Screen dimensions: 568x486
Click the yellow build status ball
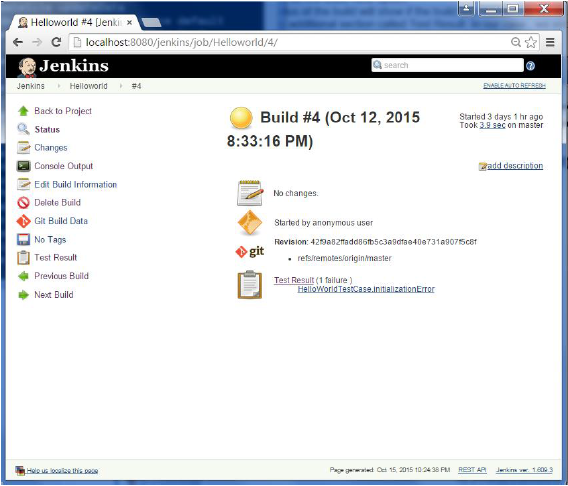point(241,118)
